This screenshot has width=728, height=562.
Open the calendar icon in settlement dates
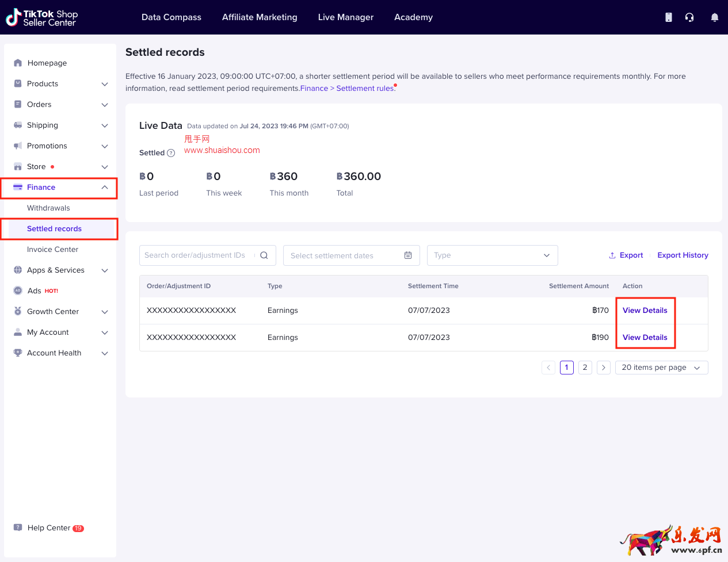[x=408, y=255]
